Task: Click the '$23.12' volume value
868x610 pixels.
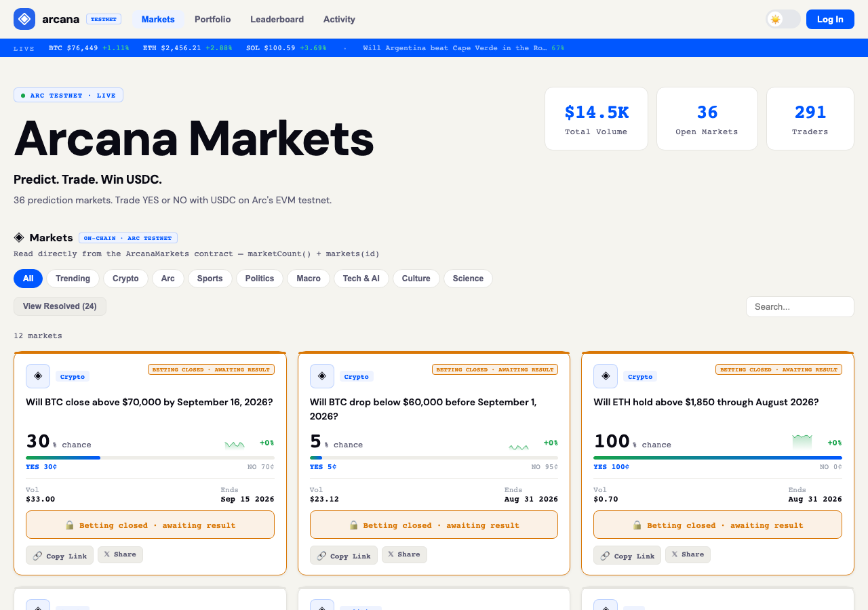Action: point(324,499)
